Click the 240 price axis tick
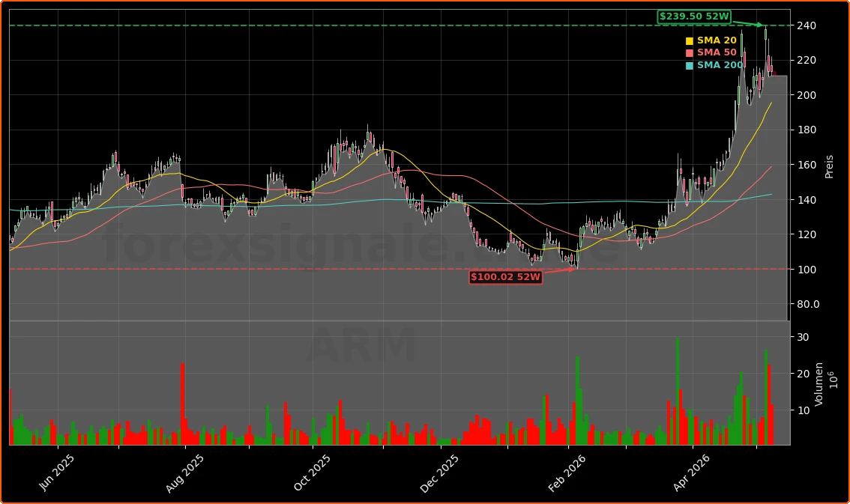Image resolution: width=850 pixels, height=504 pixels. tap(807, 25)
